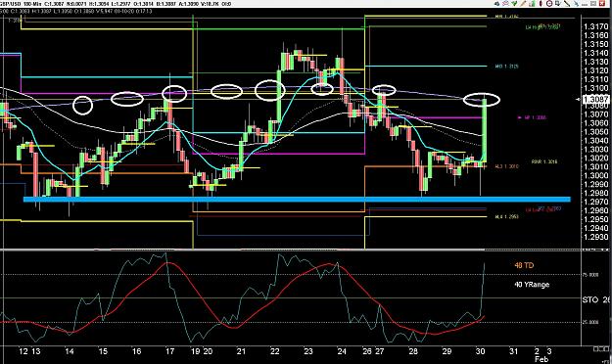
Task: Click the 1.3110 price axis label
Action: coord(595,79)
